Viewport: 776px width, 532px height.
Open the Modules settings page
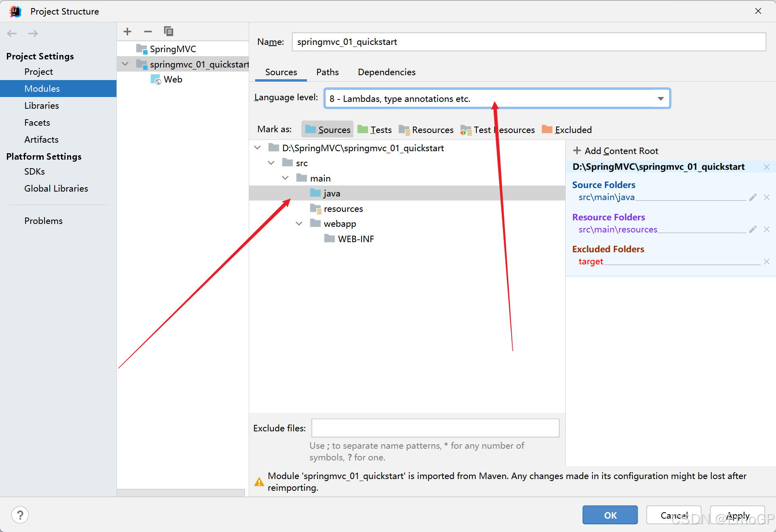point(58,89)
